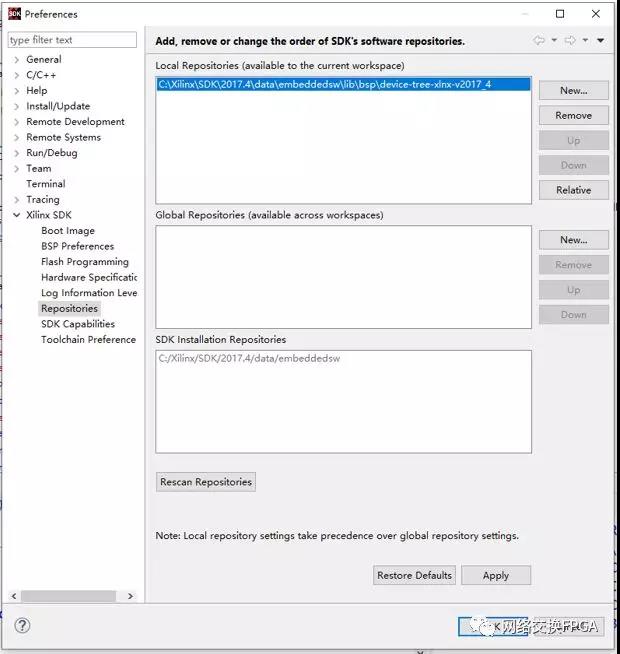Expand the General tree node
620x654 pixels.
[x=17, y=60]
